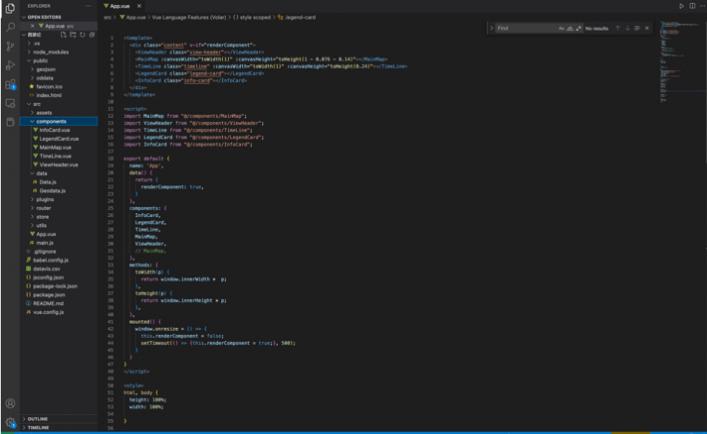Toggle Match Case in Find widget
This screenshot has height=434, width=707.
click(561, 28)
